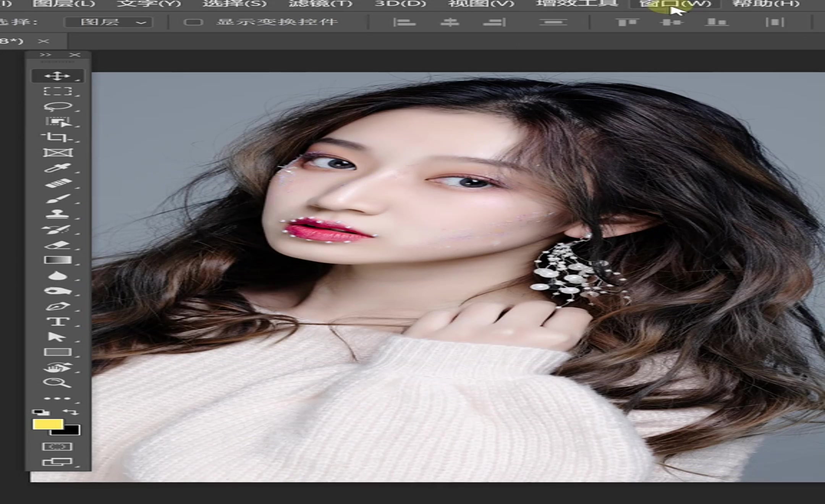825x504 pixels.
Task: Select the Clone Stamp tool
Action: [x=57, y=214]
